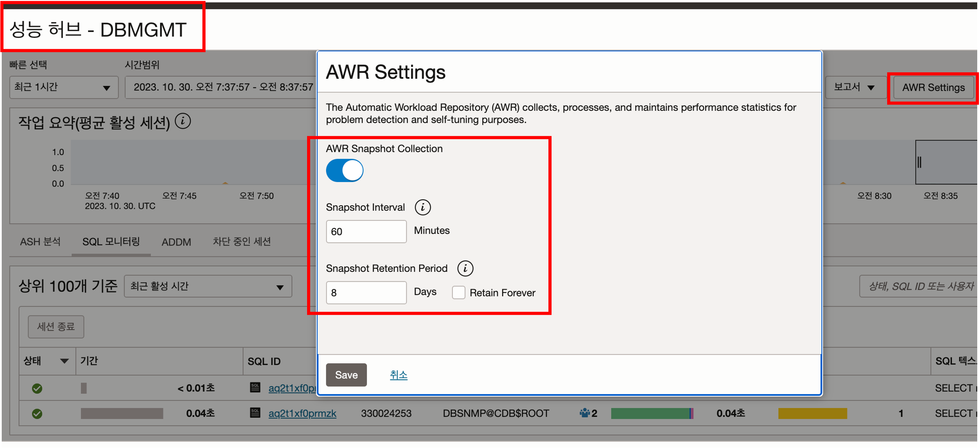
Task: Click DBSNMP@CDB$ROOT user cell
Action: click(496, 413)
